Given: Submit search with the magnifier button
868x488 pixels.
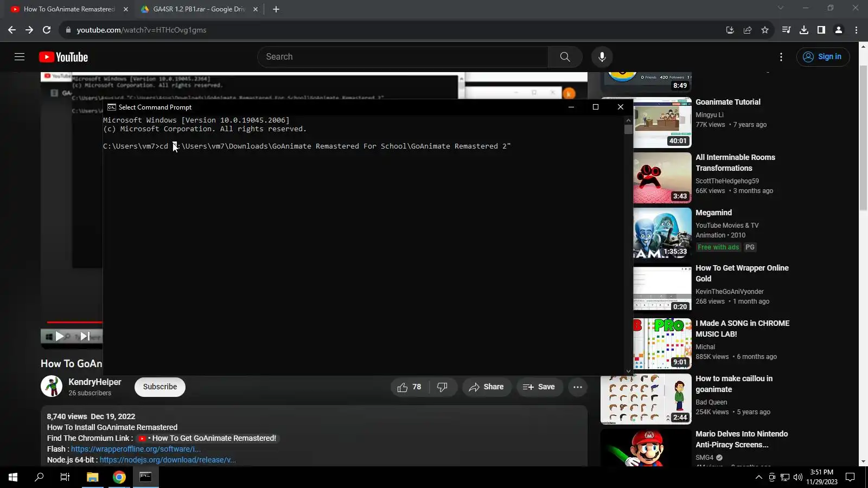Looking at the screenshot, I should coord(565,57).
